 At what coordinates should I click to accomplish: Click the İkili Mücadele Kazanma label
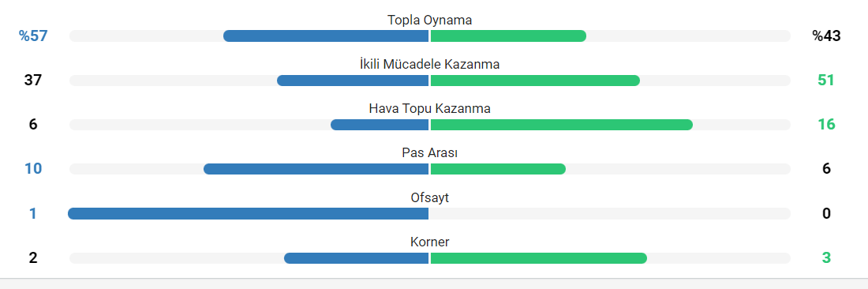click(x=429, y=64)
